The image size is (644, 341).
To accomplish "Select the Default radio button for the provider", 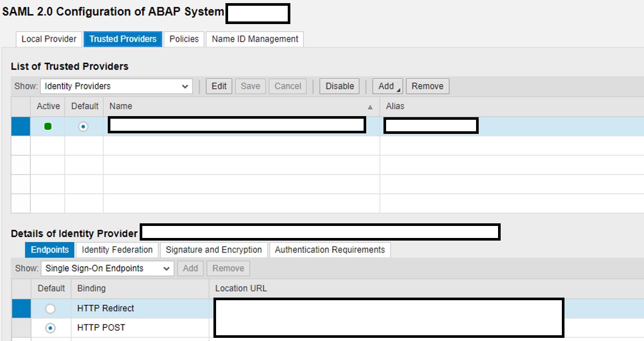I will tap(84, 125).
